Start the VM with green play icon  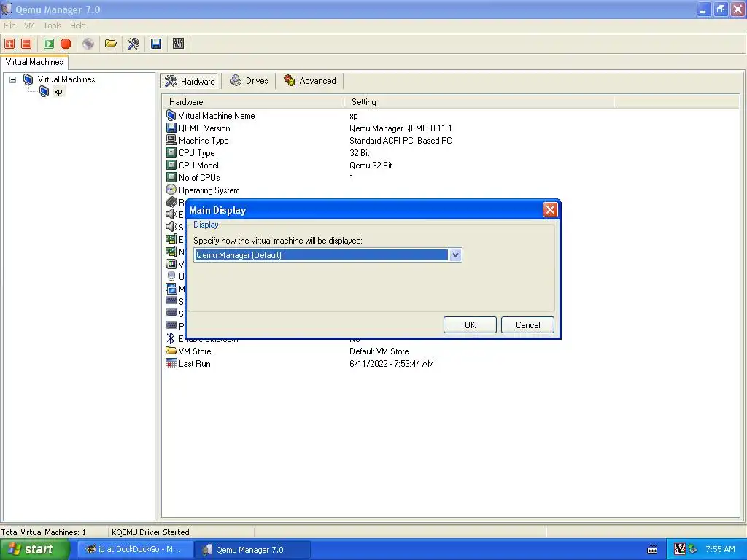(x=49, y=44)
